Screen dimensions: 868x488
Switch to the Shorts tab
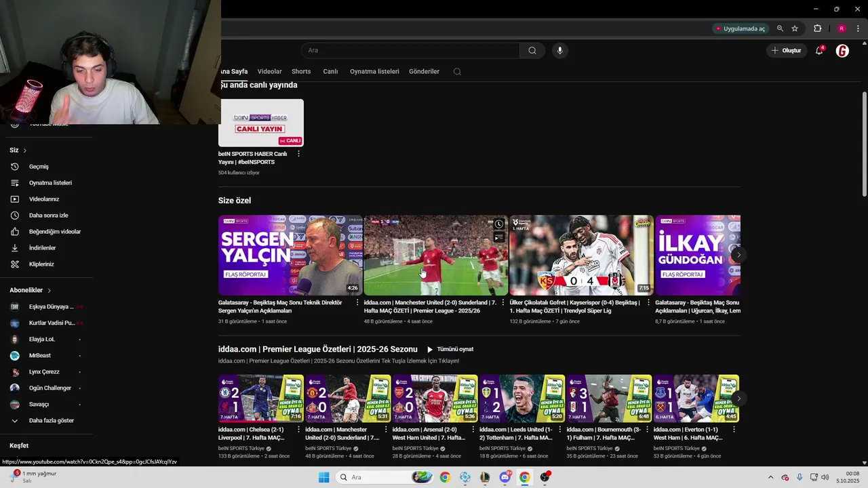coord(301,71)
